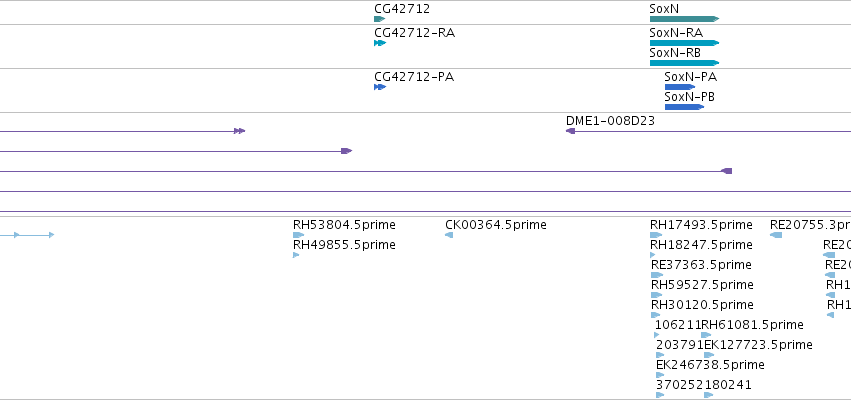
Task: Select the CK00364.5prime EST arrow glyph
Action: [449, 235]
